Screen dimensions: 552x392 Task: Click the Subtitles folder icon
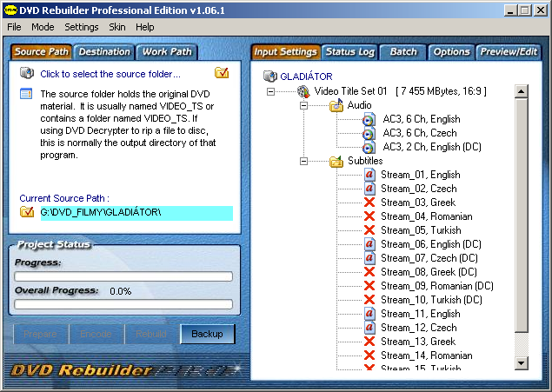336,161
